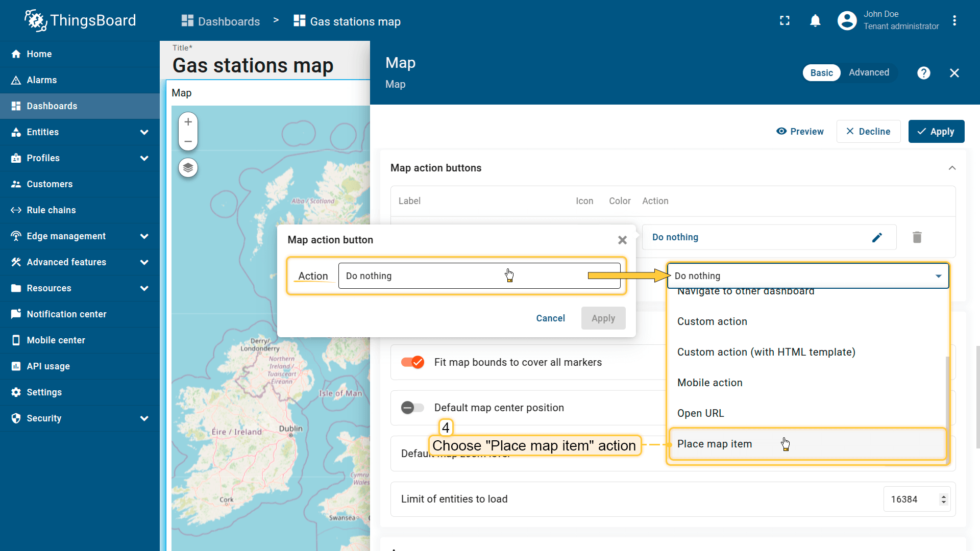Collapse the Map action buttons section
Image resolution: width=980 pixels, height=551 pixels.
coord(952,168)
